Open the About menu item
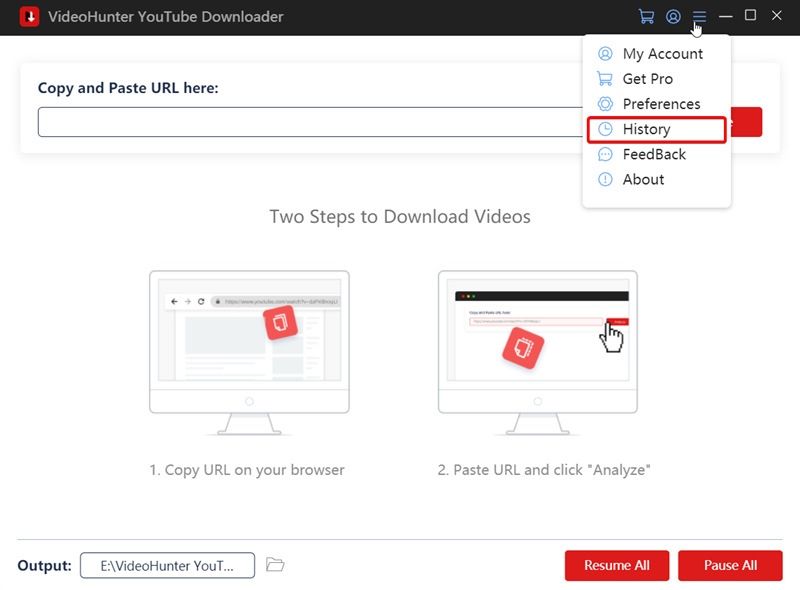800x590 pixels. (x=656, y=179)
